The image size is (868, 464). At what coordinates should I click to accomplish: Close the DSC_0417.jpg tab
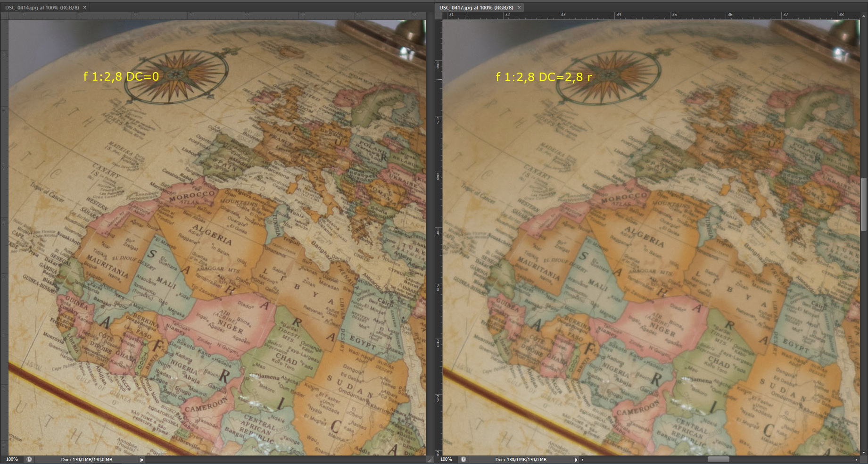tap(519, 8)
